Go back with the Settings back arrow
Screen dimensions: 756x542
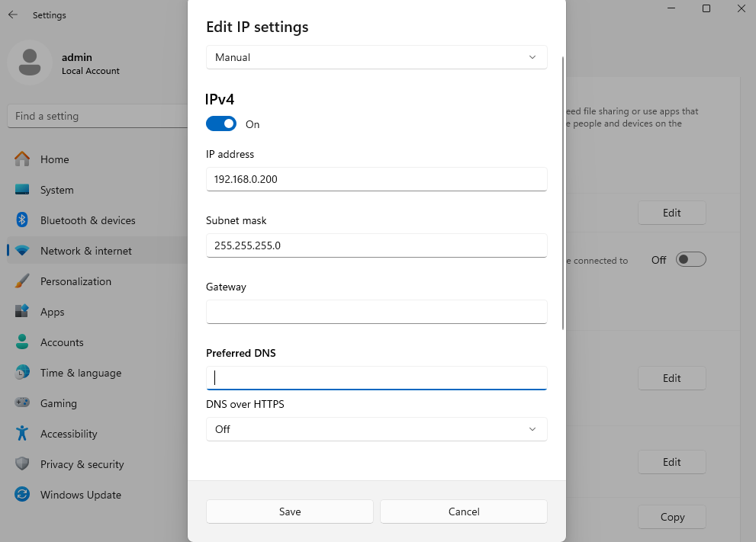coord(13,15)
